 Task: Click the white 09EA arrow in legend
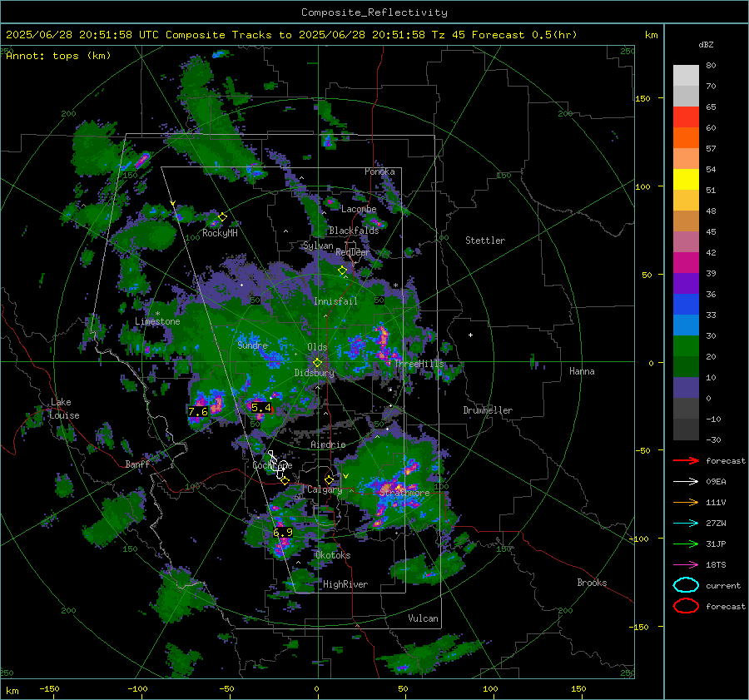pyautogui.click(x=686, y=482)
